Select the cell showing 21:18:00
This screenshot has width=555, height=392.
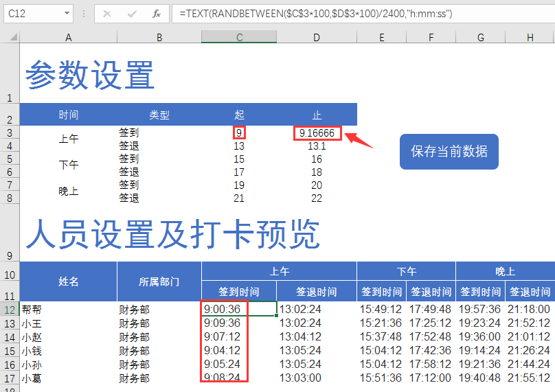530,309
